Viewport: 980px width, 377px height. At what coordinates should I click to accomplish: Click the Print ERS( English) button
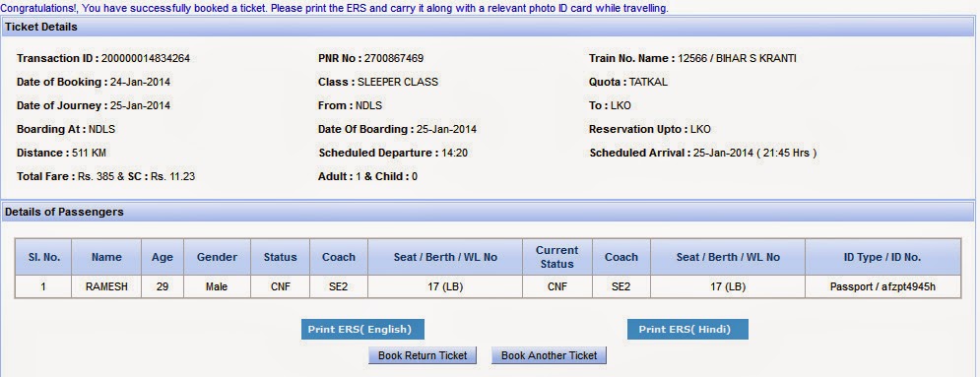362,330
